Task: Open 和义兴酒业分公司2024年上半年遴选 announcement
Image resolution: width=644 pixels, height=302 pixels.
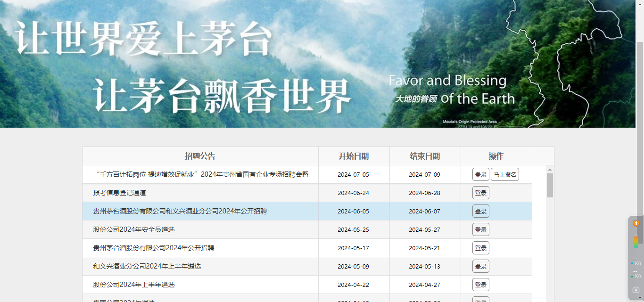Action: coord(147,266)
